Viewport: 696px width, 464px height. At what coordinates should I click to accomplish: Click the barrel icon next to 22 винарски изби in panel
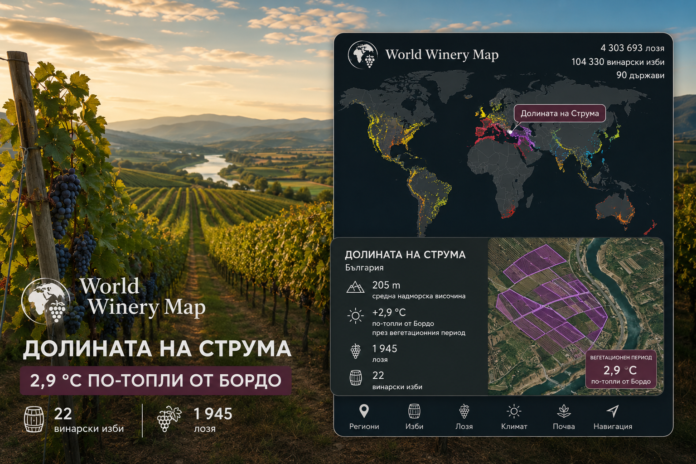pos(356,378)
